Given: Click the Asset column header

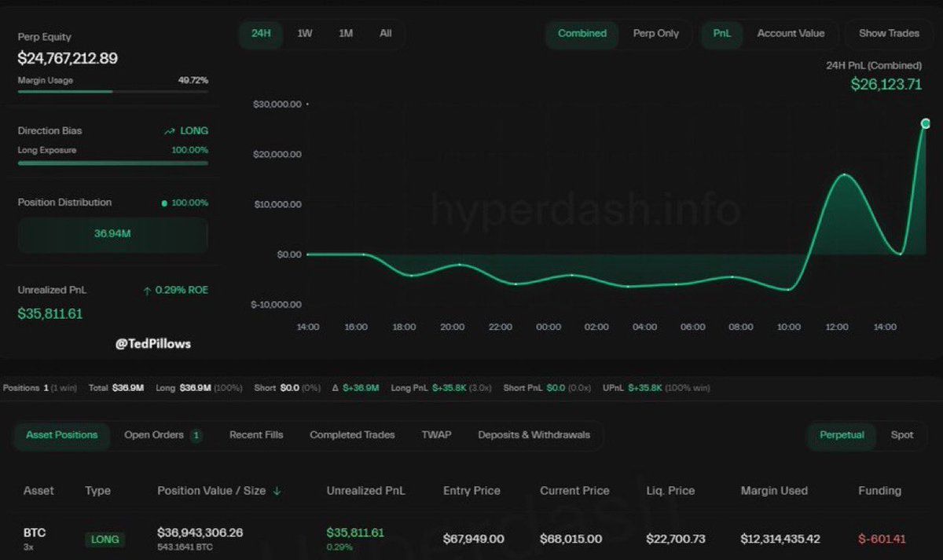Looking at the screenshot, I should point(39,491).
